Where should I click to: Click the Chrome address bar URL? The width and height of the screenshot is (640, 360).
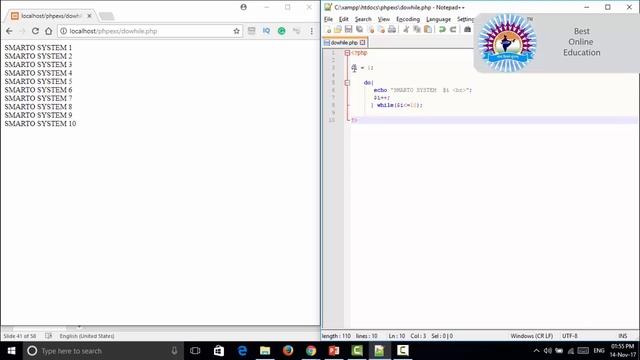click(x=113, y=31)
